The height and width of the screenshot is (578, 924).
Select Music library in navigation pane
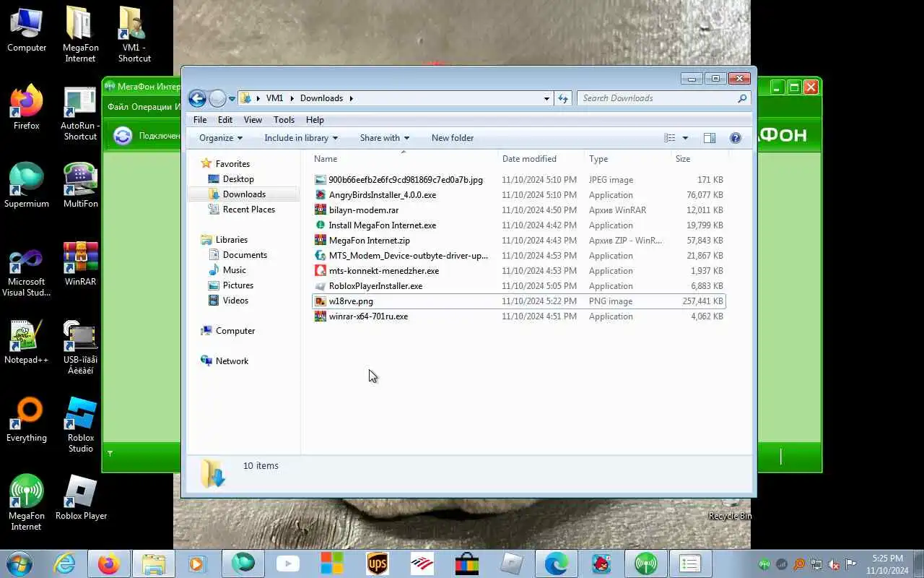(x=234, y=270)
